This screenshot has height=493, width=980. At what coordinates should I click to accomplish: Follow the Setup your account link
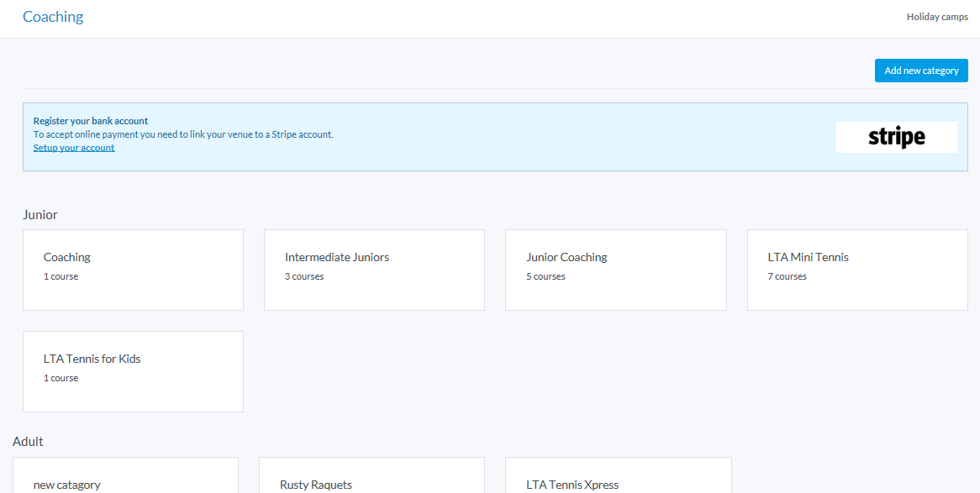tap(74, 148)
